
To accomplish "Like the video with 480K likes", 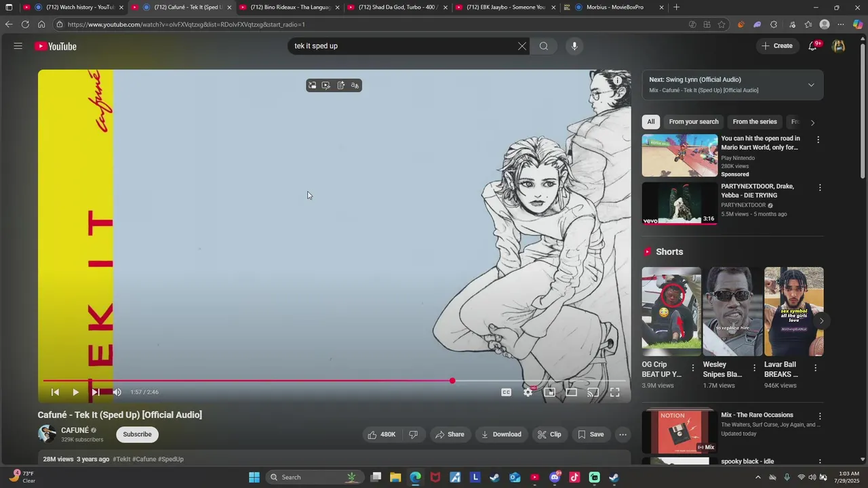I will pyautogui.click(x=382, y=434).
